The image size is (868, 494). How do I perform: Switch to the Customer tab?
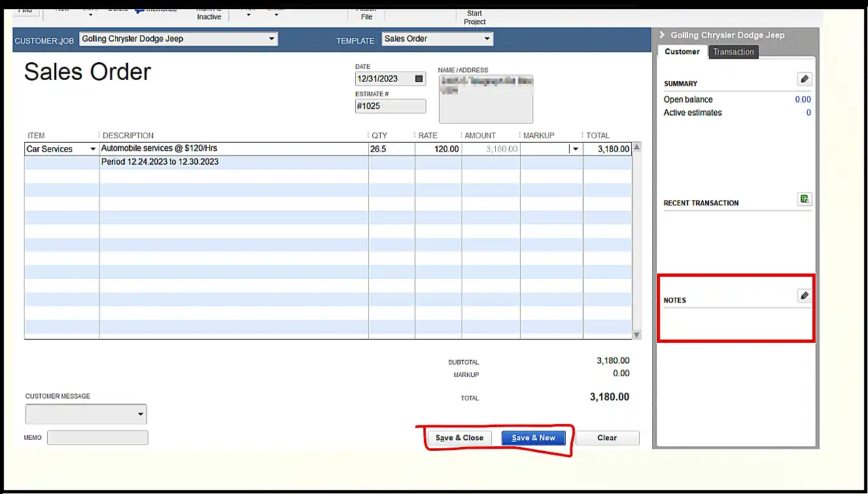pyautogui.click(x=682, y=52)
